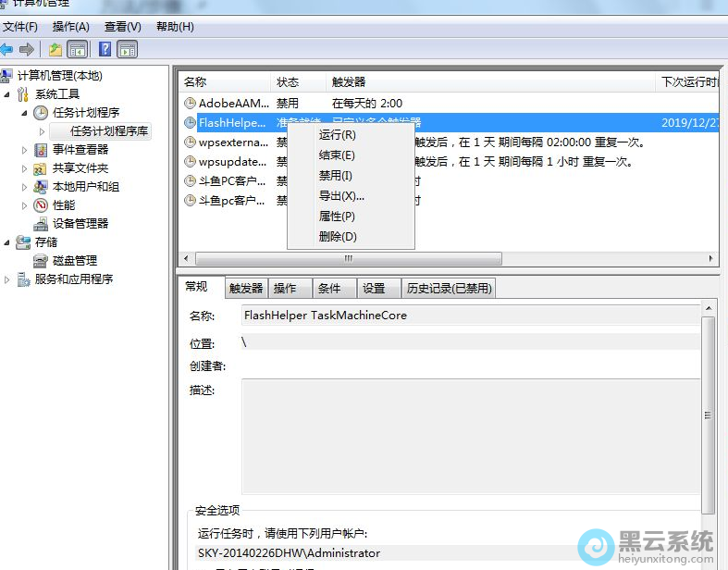Toggle the action pane toolbar icon
Screen dimensions: 728x570
click(x=127, y=49)
